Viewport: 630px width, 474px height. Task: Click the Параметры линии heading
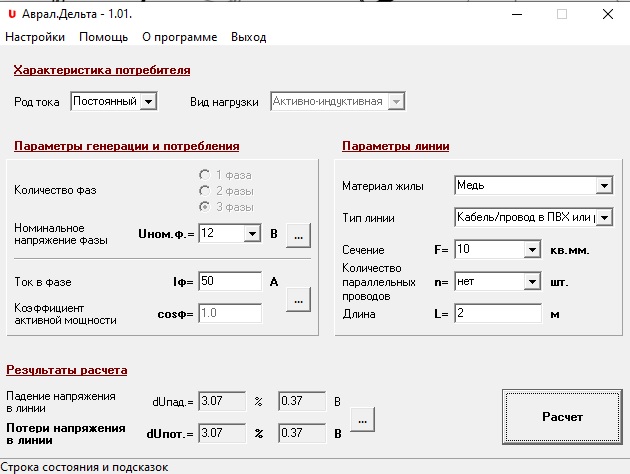tap(395, 146)
